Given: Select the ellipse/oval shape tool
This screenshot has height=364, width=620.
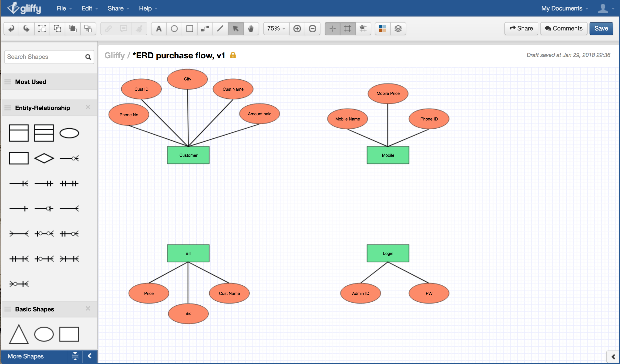Looking at the screenshot, I should click(x=174, y=28).
